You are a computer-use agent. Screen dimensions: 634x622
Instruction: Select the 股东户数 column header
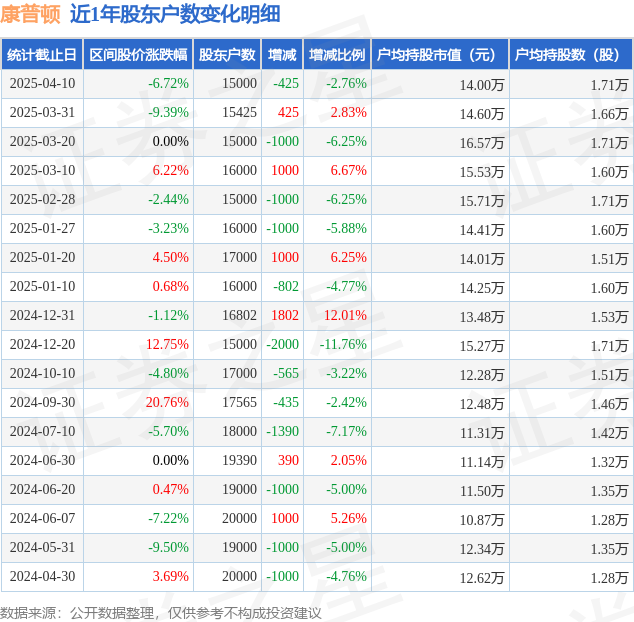click(227, 55)
